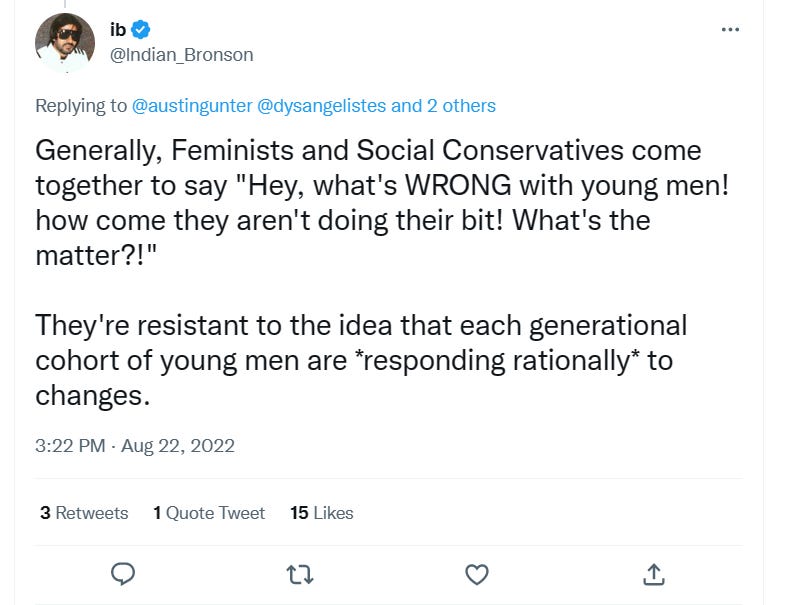
Task: Click the paragraph starting 'They're resistant'
Action: pos(360,360)
